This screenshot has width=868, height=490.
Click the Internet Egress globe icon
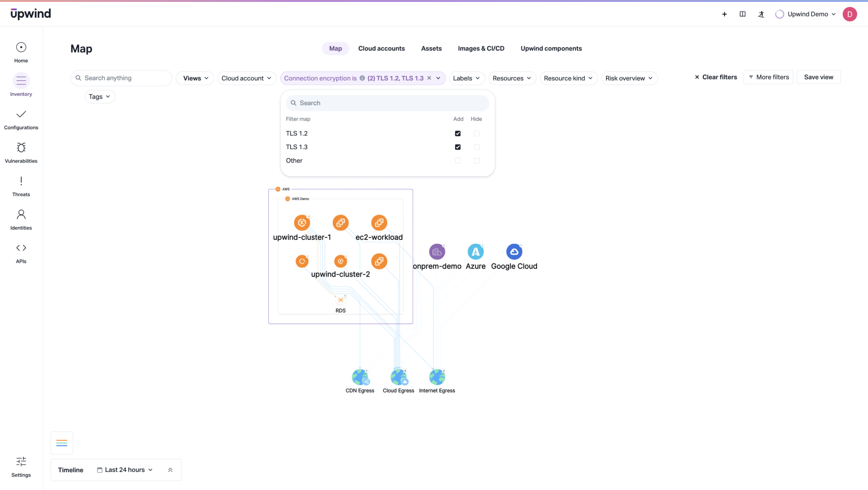coord(437,377)
